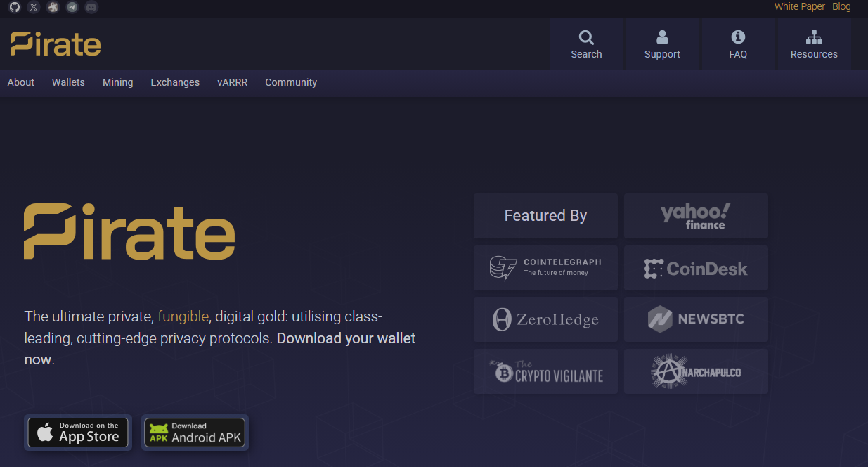Click the highlighted word fungible
Viewport: 868px width, 467px height.
pyautogui.click(x=183, y=316)
